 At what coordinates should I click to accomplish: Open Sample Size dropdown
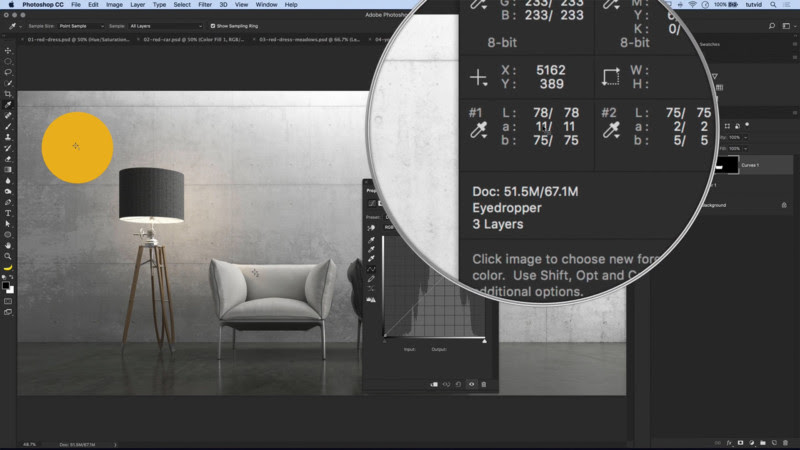(81, 26)
